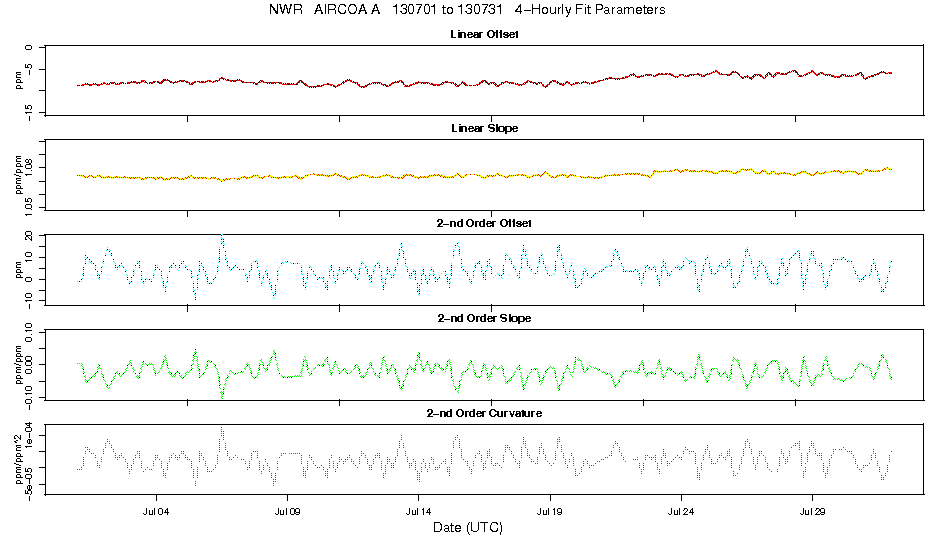
Task: Click the Jul 24 date label
Action: click(x=681, y=511)
